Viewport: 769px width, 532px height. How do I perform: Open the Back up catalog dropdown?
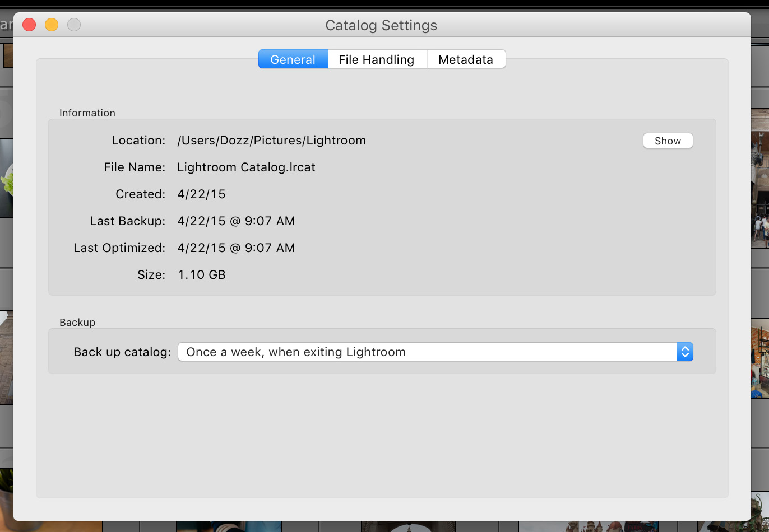(435, 352)
